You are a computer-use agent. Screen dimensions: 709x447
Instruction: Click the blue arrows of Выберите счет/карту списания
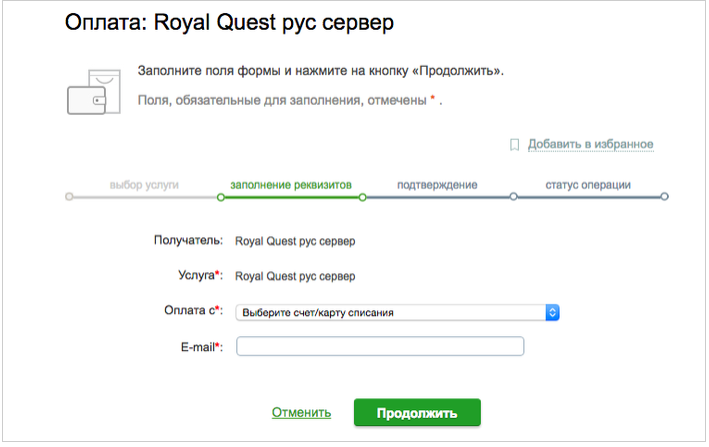(x=552, y=312)
